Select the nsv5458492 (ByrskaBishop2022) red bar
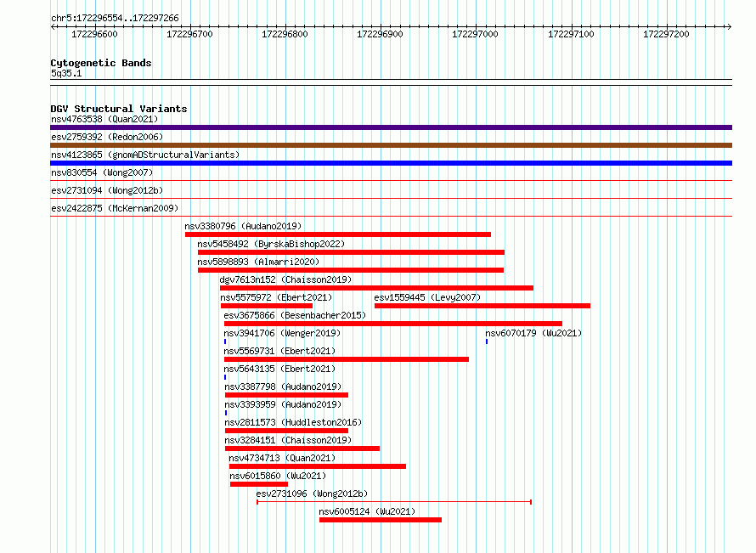The image size is (756, 553). pos(351,252)
